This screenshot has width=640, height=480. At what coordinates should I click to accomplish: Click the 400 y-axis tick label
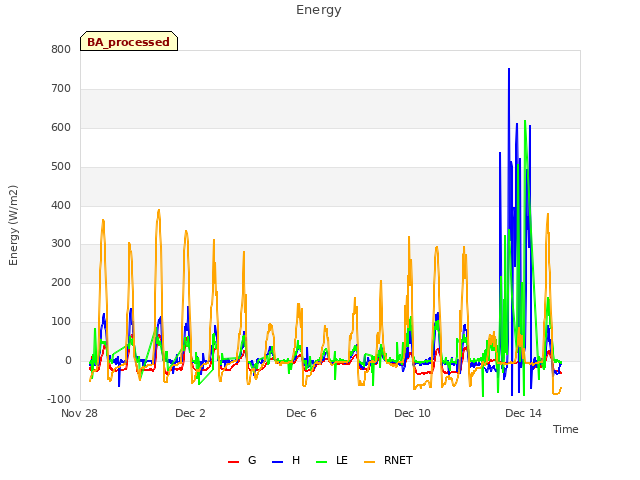61,206
